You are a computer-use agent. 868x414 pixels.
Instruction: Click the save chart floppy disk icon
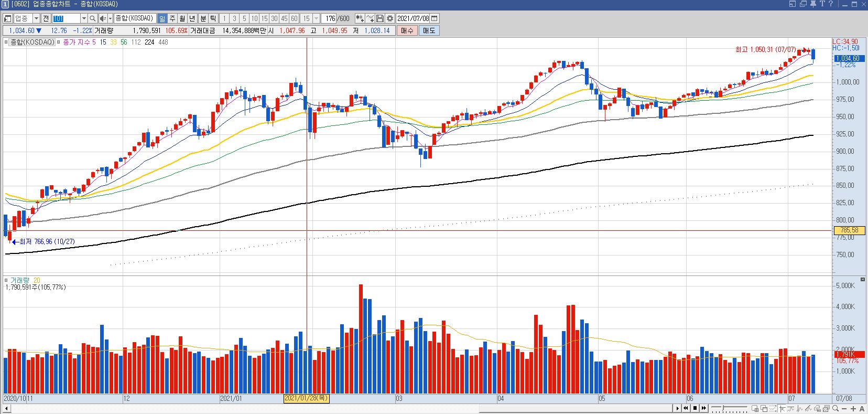click(x=380, y=18)
